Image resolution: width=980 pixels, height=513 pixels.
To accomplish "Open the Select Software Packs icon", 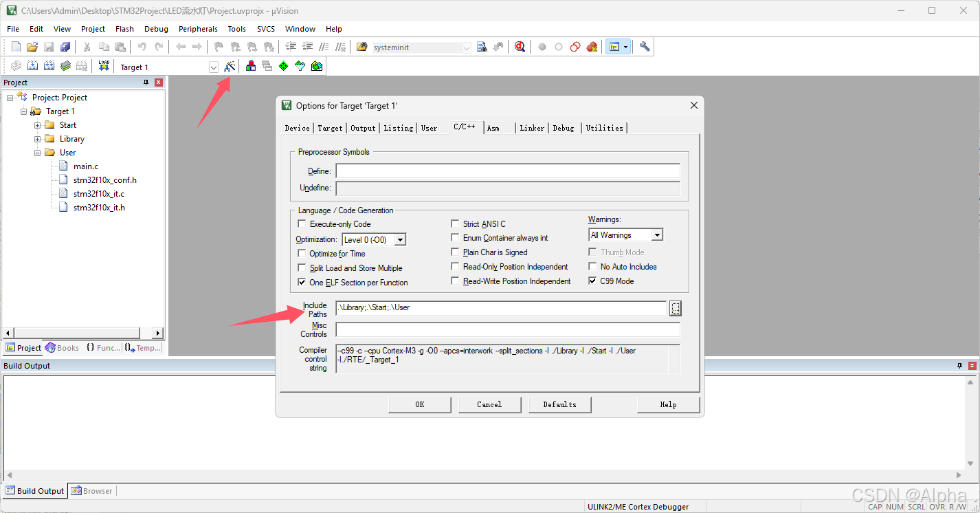I will click(300, 66).
